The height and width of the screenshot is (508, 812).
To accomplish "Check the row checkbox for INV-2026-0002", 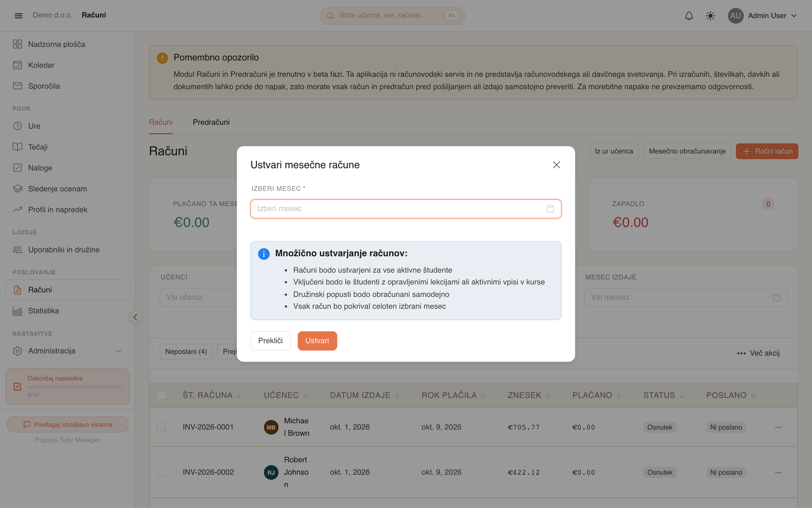I will [x=161, y=472].
